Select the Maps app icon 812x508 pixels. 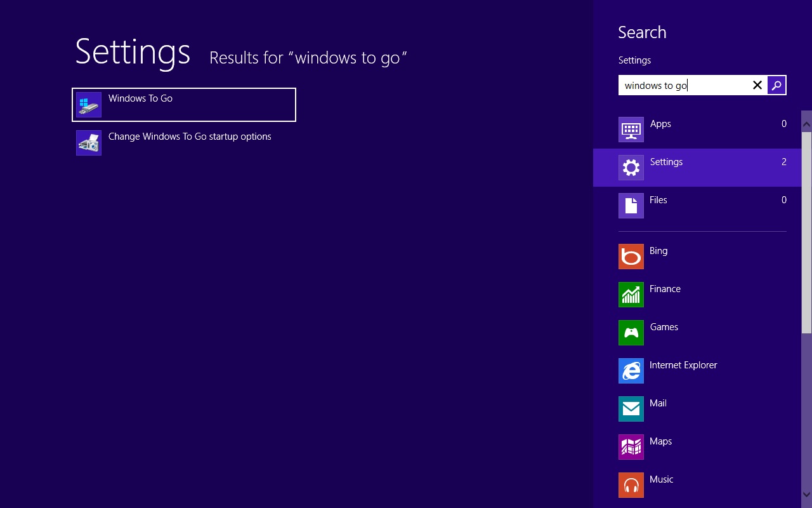(x=631, y=447)
